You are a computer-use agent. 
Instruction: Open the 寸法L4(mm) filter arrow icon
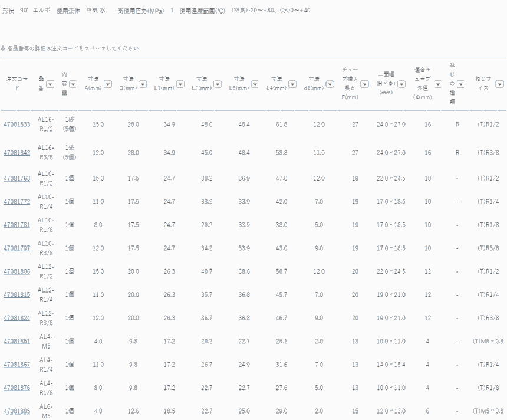click(292, 84)
